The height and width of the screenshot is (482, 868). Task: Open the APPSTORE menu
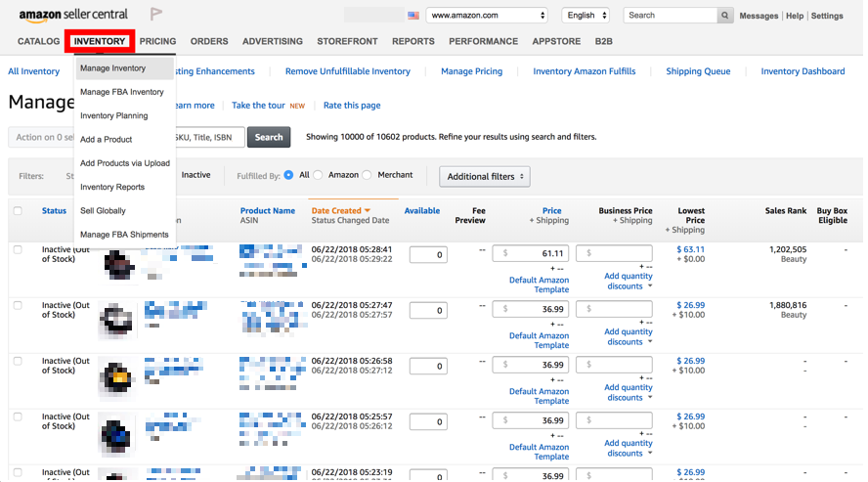pos(556,41)
